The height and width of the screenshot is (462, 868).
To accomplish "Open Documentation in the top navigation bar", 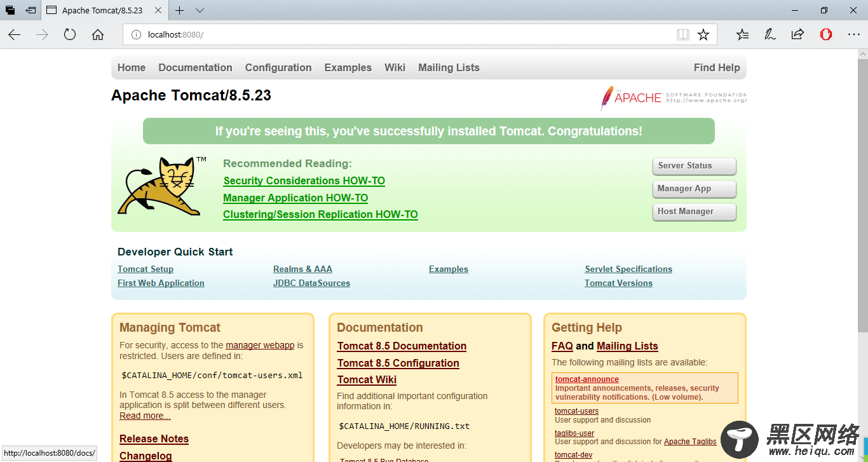I will click(195, 67).
